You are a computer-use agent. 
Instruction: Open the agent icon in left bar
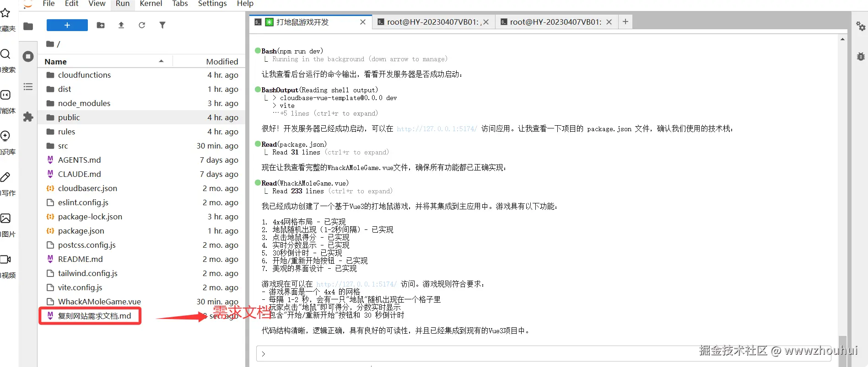click(5, 95)
